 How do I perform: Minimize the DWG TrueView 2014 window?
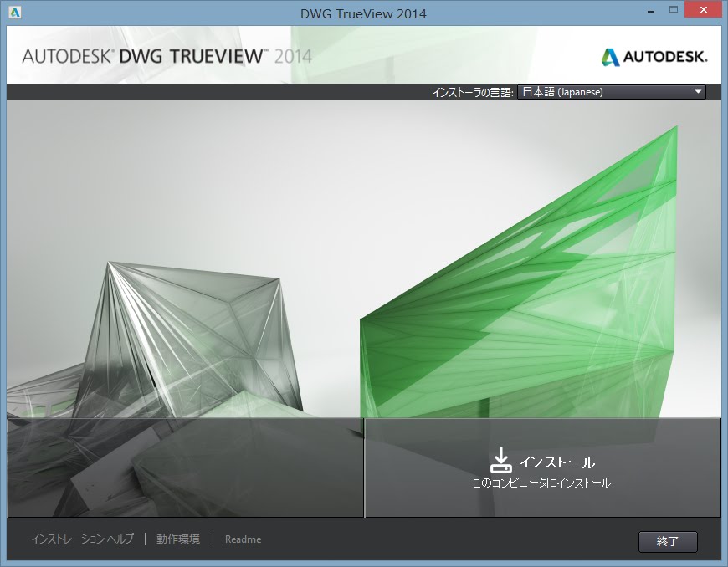[x=651, y=11]
